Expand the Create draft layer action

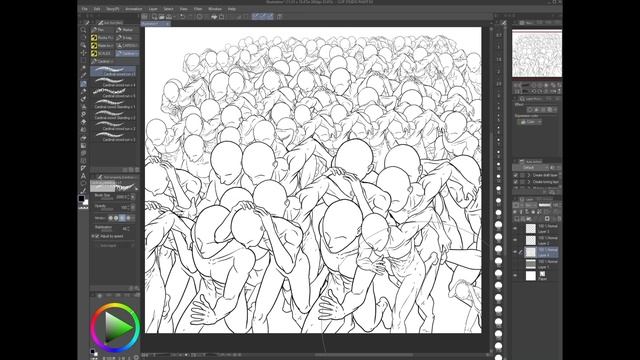529,175
